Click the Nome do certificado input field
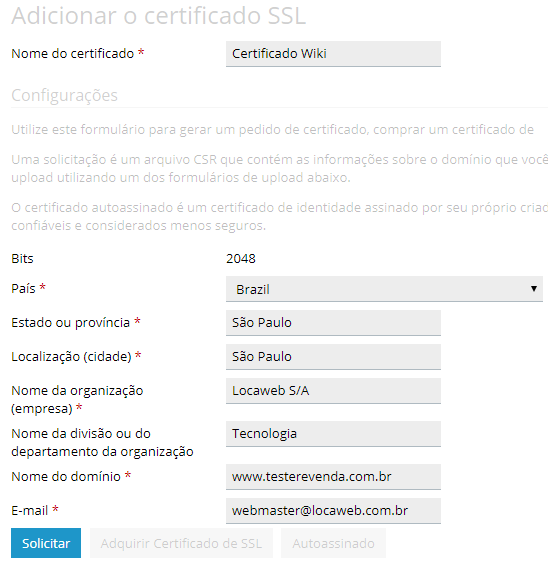Screen dimensions: 548x569 (333, 54)
